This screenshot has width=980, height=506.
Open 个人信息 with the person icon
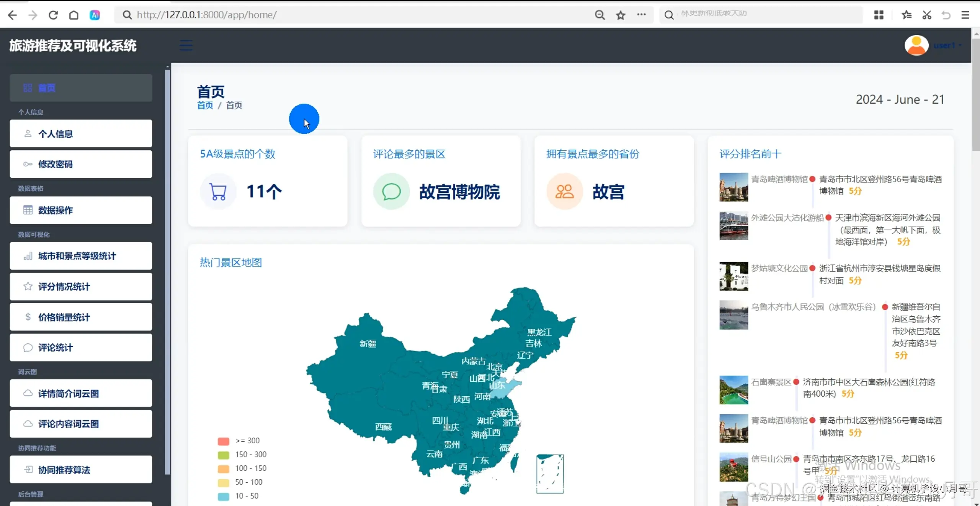pos(28,133)
